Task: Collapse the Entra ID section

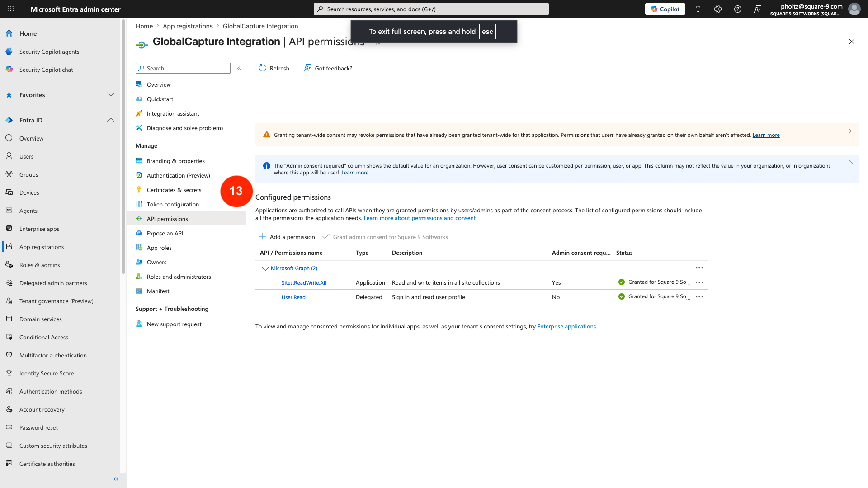Action: 111,120
